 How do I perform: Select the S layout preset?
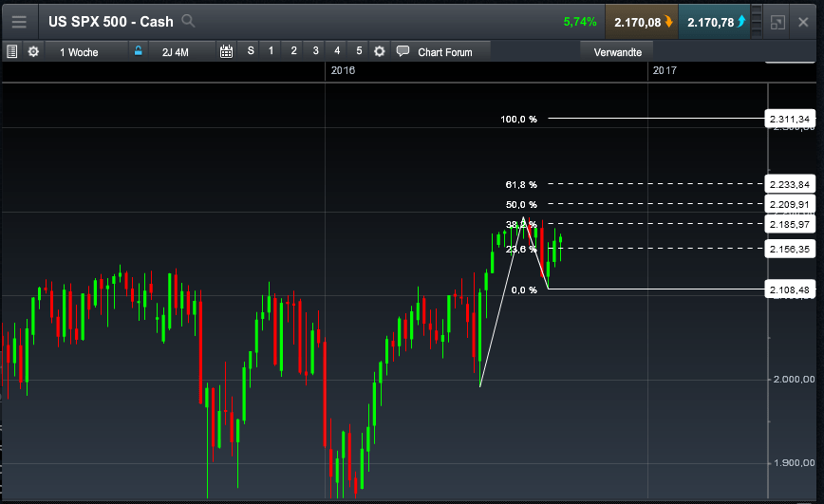pos(251,51)
